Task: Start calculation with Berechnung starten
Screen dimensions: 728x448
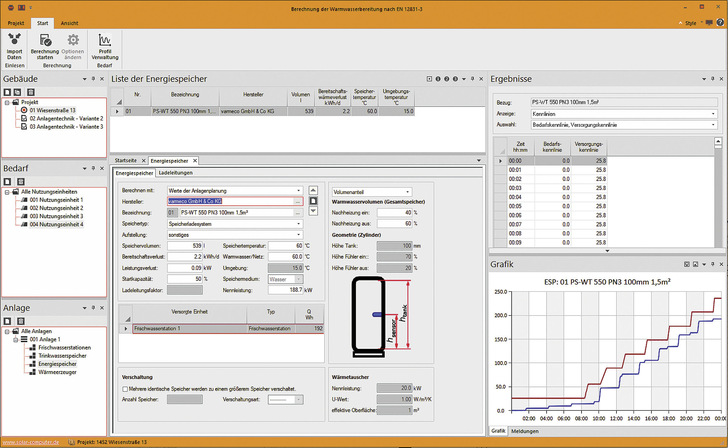Action: [44, 39]
